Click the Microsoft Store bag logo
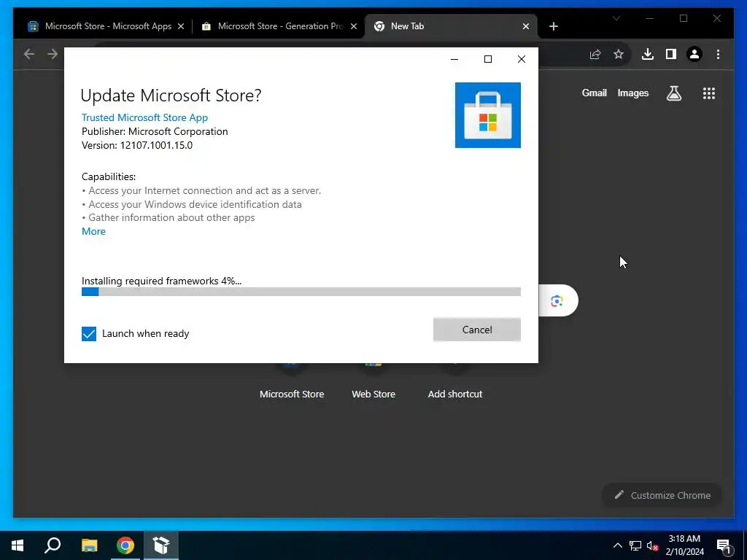The image size is (747, 560). click(x=487, y=115)
